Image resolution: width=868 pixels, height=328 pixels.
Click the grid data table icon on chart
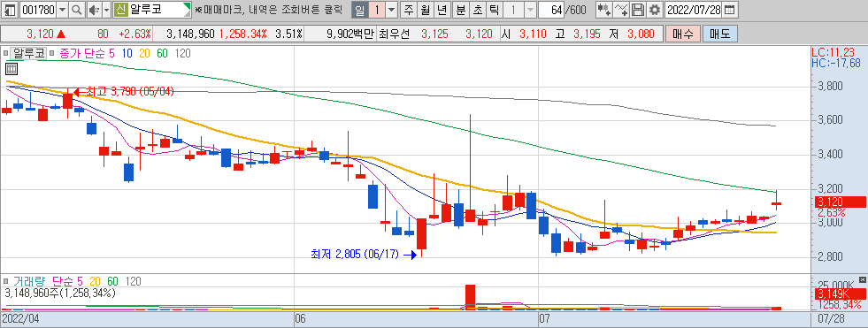point(12,69)
